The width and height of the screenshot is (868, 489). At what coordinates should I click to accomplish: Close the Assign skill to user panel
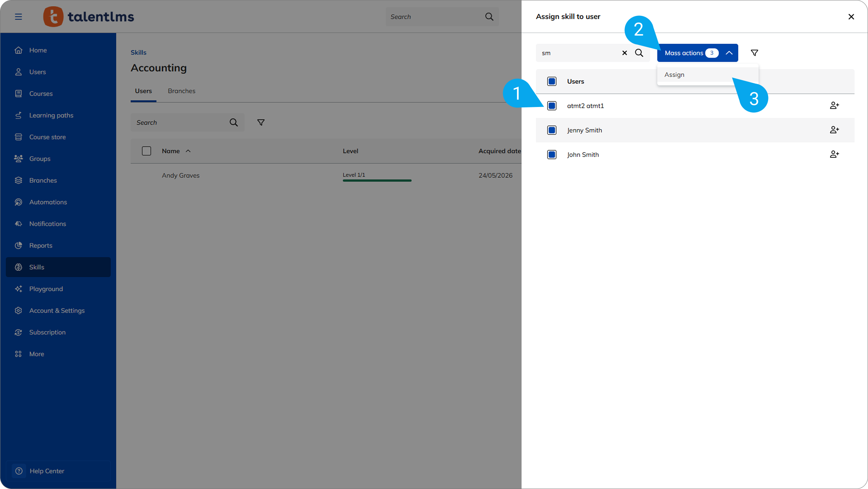click(x=851, y=17)
